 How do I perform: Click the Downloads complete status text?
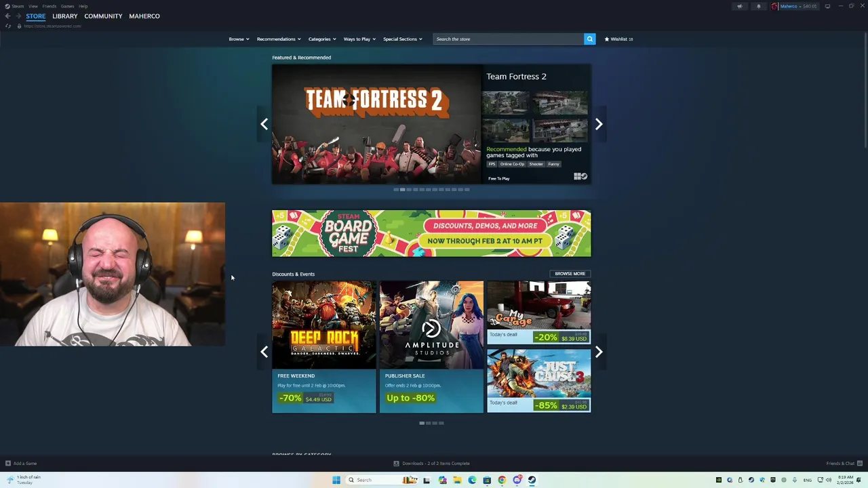tap(435, 464)
